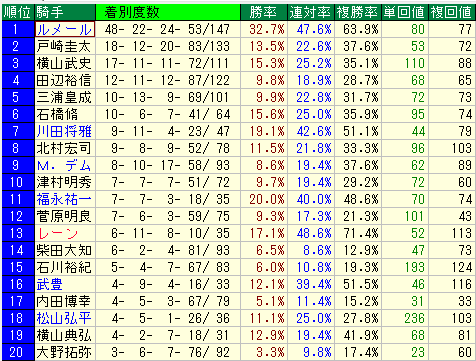Viewport: 476px width, 361px height.
Task: Open jockey レーン name link
Action: (58, 233)
